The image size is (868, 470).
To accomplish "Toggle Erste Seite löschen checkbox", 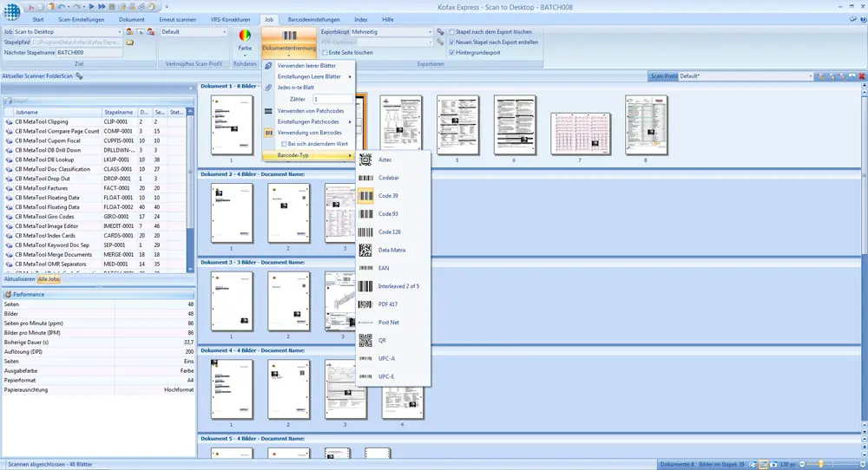I will [x=325, y=53].
